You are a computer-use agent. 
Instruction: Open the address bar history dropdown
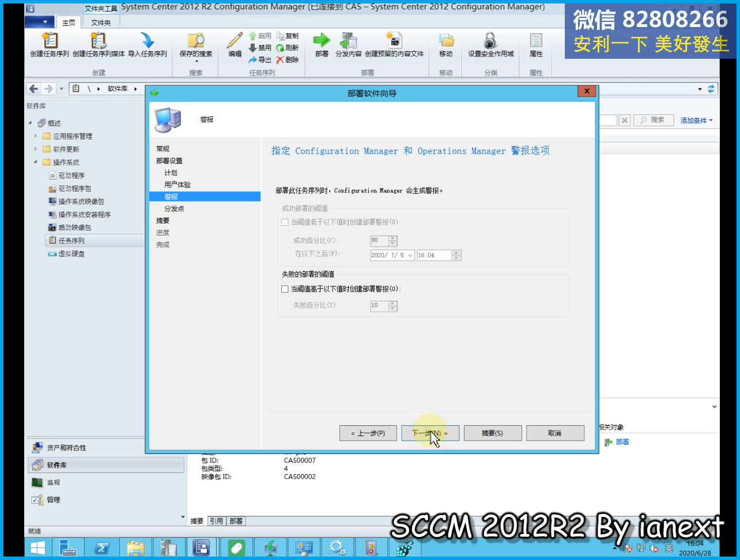(x=700, y=89)
